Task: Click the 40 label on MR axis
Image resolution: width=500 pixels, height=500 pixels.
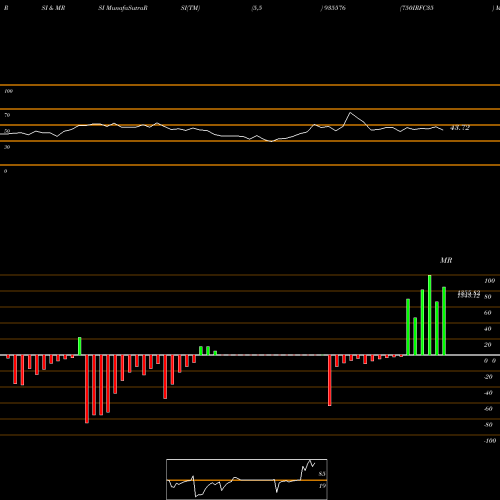Action: point(488,329)
